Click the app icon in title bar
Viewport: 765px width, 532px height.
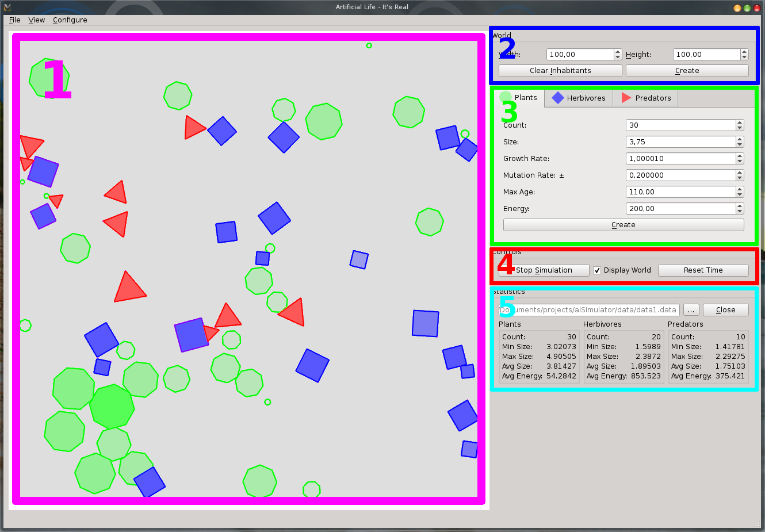(x=7, y=7)
